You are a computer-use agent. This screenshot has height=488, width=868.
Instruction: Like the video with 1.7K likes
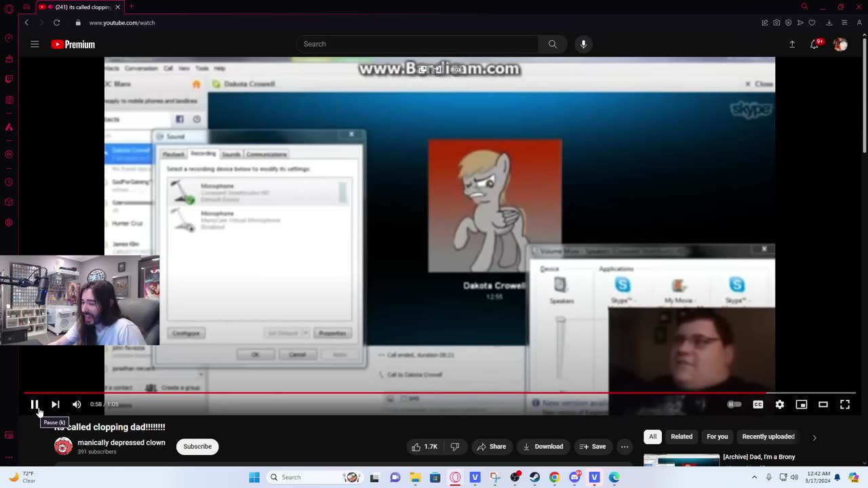(425, 447)
